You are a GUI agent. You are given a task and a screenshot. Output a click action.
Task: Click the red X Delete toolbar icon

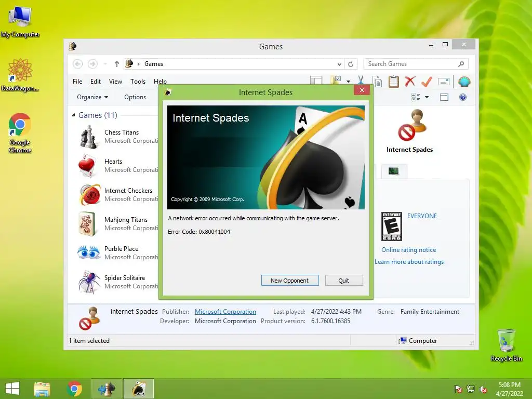point(410,82)
